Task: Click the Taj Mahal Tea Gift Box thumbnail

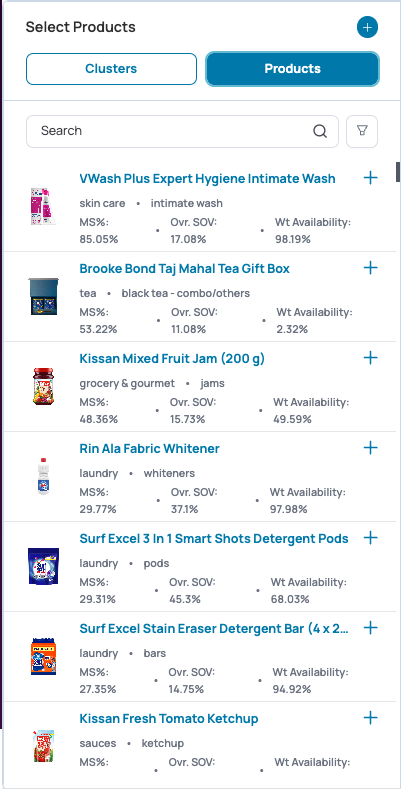Action: click(x=43, y=296)
